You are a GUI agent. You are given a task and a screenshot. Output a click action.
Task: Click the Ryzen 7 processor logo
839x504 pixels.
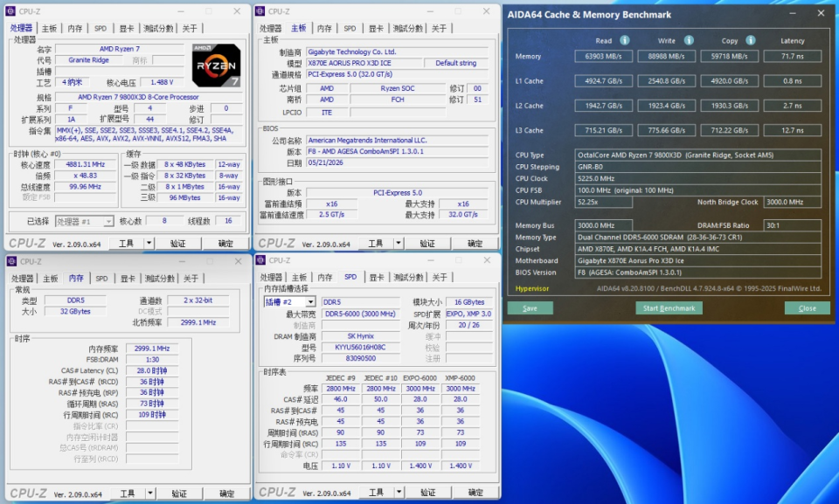216,66
